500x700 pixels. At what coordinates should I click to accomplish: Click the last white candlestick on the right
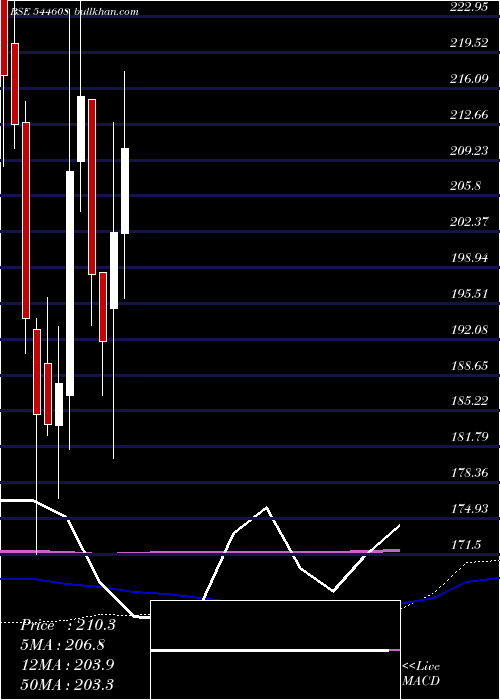coord(125,191)
